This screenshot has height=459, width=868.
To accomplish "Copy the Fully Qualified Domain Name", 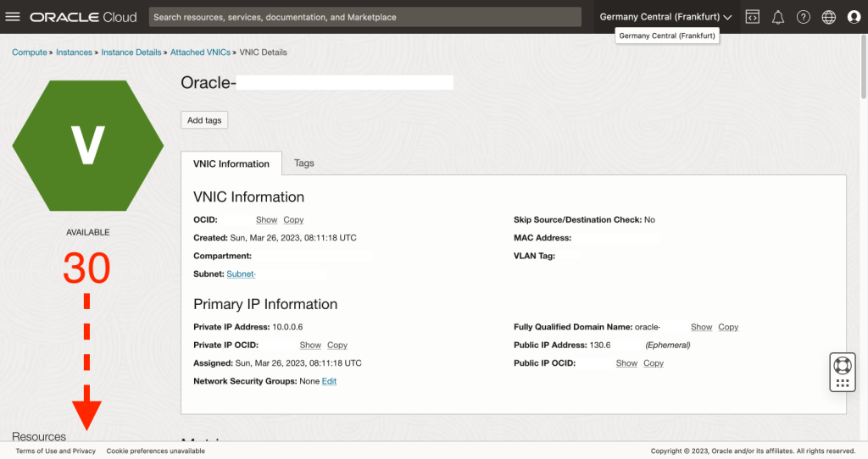I will pos(728,327).
